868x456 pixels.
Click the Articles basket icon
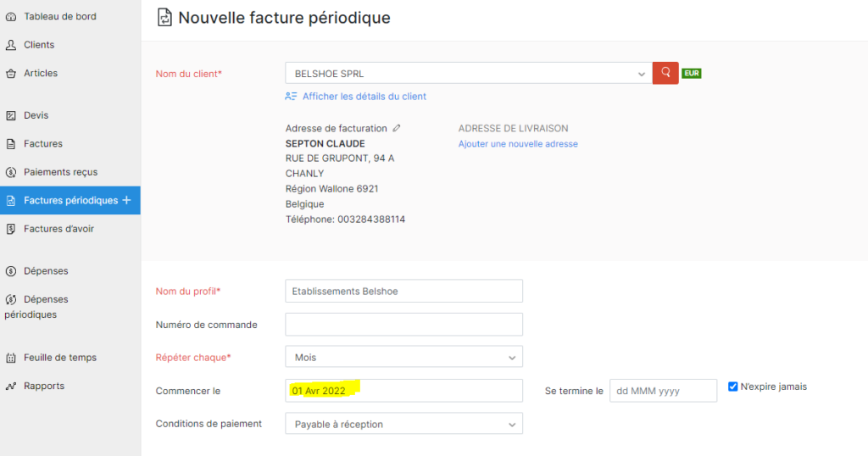click(x=11, y=73)
